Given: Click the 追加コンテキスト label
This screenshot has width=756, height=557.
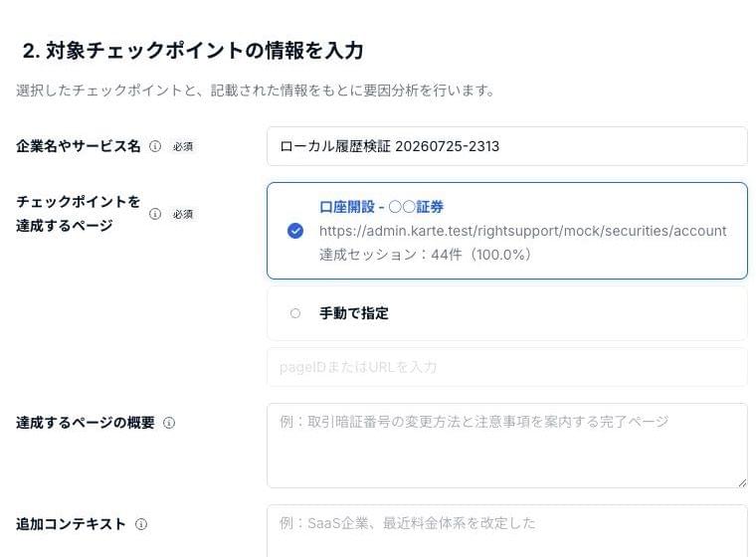Looking at the screenshot, I should tap(71, 524).
